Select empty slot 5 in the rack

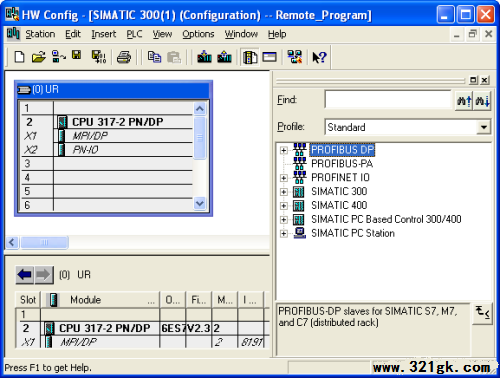coord(107,191)
